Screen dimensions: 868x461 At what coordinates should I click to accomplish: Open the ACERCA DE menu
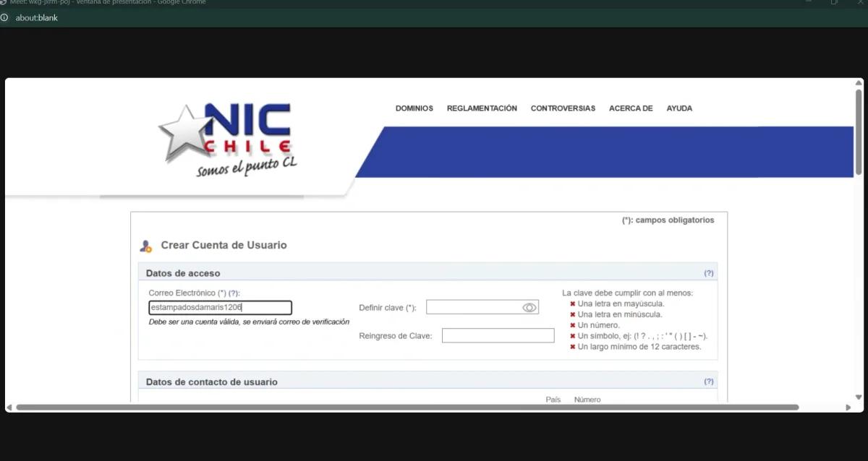coord(631,108)
